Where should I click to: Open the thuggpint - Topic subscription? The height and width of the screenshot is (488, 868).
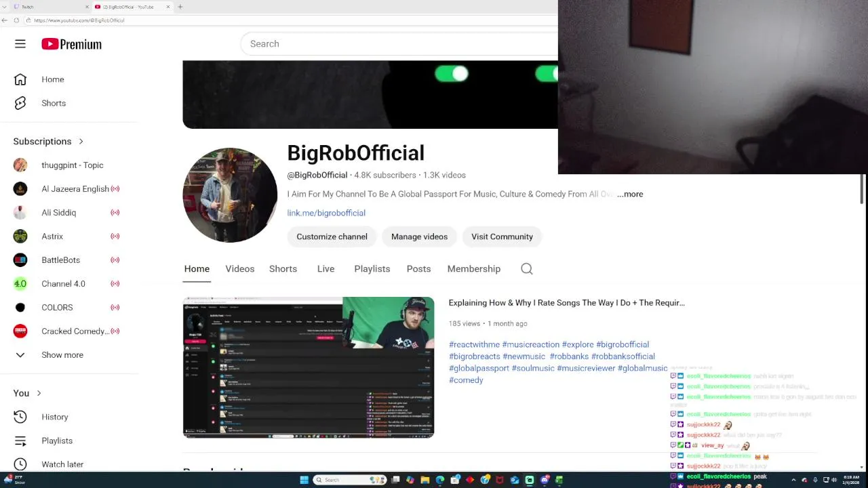click(72, 165)
